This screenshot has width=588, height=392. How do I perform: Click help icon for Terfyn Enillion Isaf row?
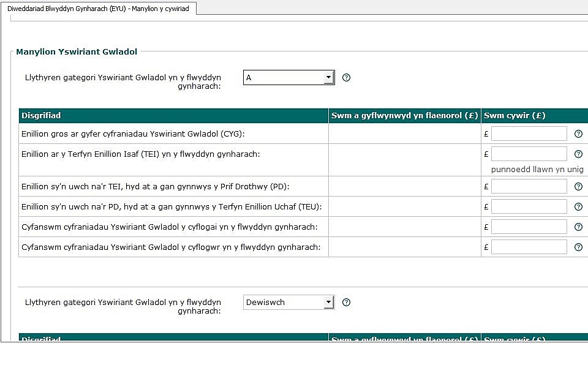[x=578, y=154]
